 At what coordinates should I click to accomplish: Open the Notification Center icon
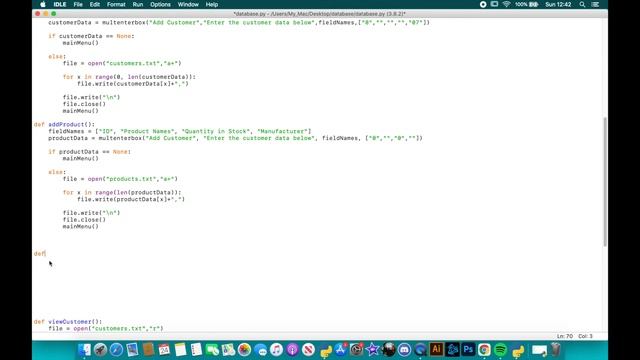596,4
